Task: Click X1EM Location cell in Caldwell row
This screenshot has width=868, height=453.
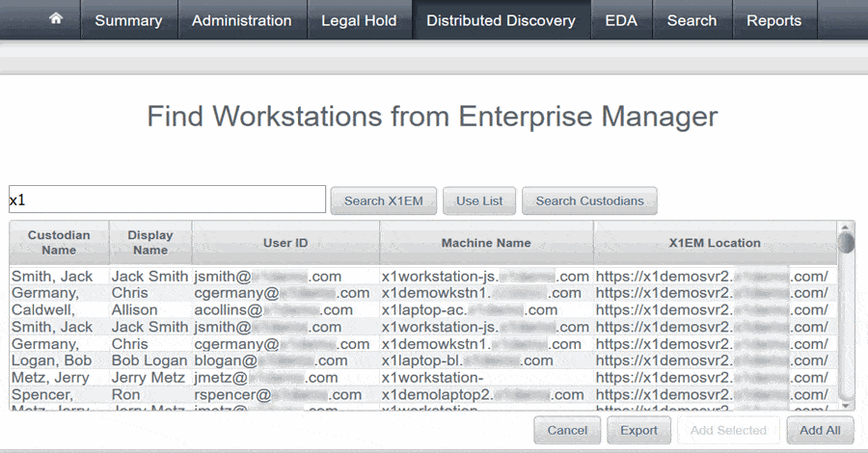Action: pos(715,309)
